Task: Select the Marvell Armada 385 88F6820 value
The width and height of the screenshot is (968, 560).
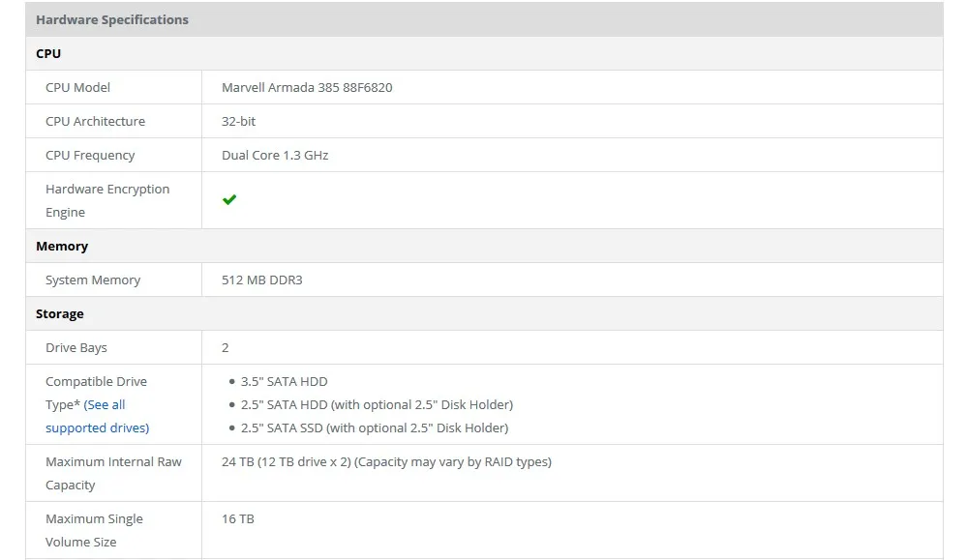Action: click(x=307, y=87)
